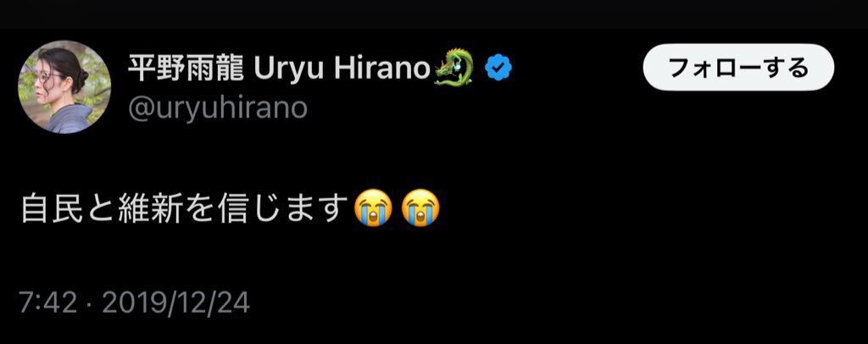Screen dimensions: 868x344
Task: Open Uryu Hirano's round profile photo
Action: coord(64,87)
